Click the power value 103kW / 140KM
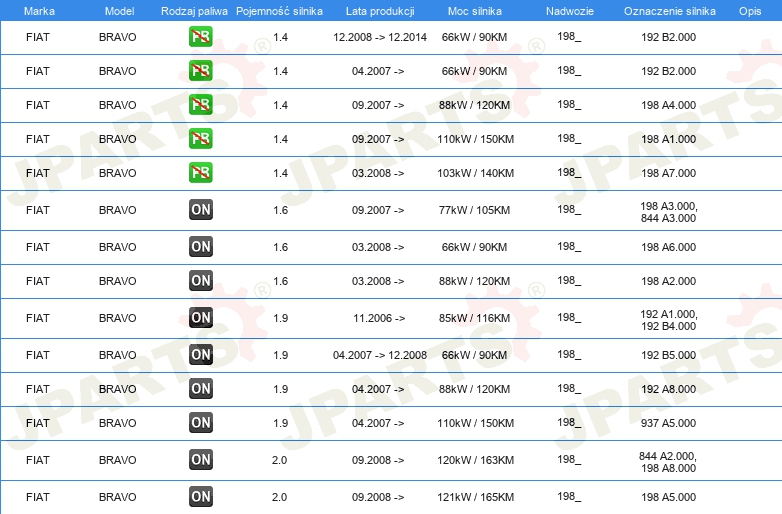Screen dimensions: 782x514 (476, 173)
